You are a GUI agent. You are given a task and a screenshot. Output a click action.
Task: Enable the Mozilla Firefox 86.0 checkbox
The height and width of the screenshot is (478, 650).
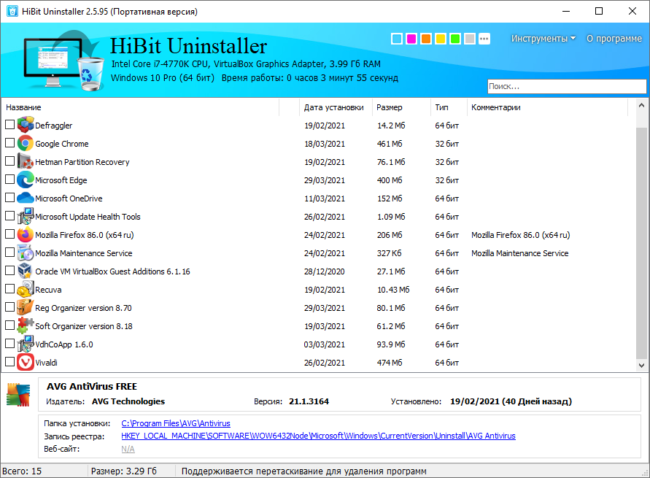tap(10, 234)
